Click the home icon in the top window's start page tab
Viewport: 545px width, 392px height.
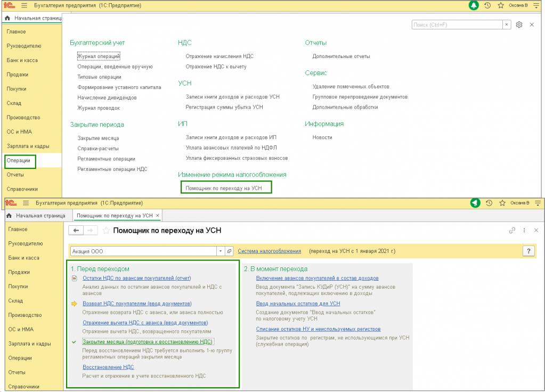7,18
